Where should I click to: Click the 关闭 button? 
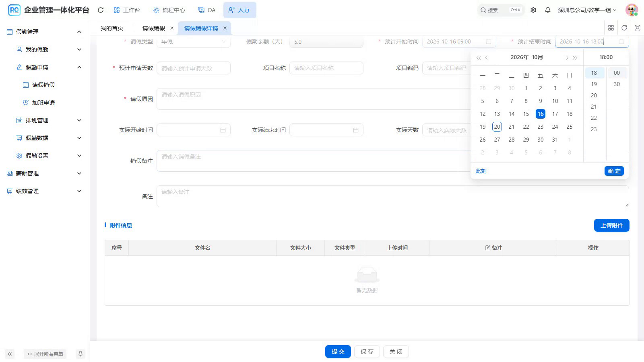coord(396,352)
